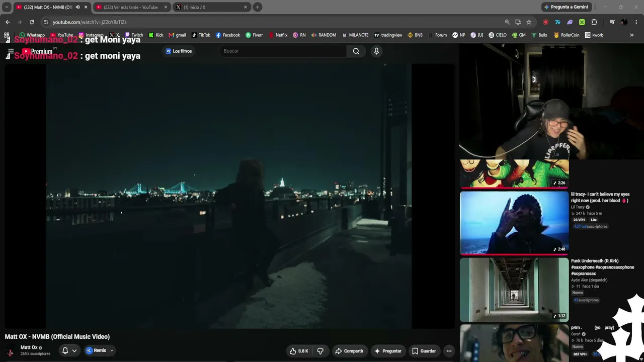
Task: Like the Matt OX video
Action: (x=298, y=351)
